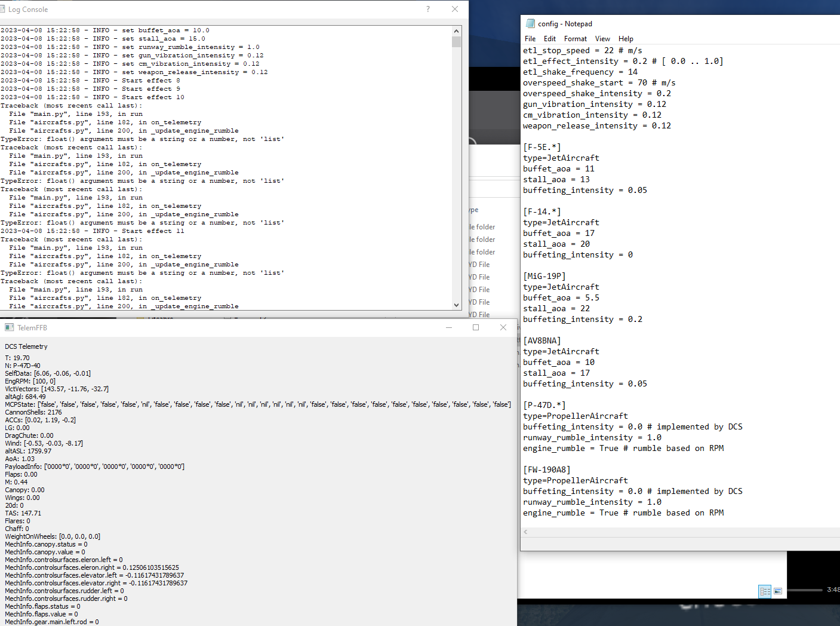Minimize the TelemFFB window
840x626 pixels.
[x=449, y=327]
